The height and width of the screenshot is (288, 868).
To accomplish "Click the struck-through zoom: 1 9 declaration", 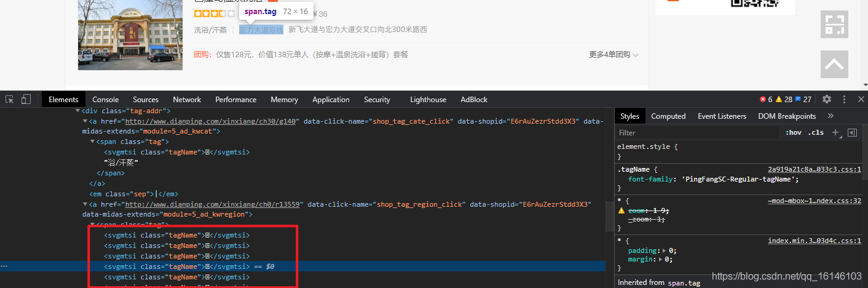I will 650,210.
